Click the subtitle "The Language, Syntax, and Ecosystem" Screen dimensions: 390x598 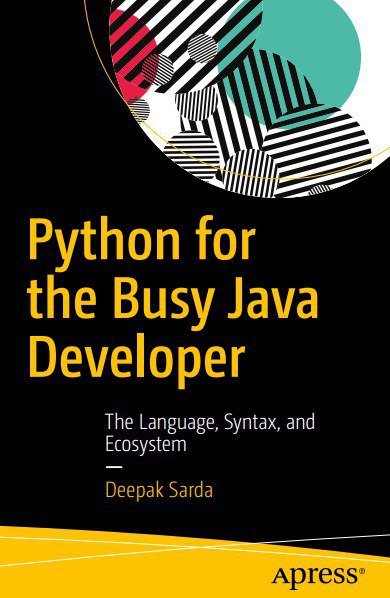pyautogui.click(x=210, y=433)
